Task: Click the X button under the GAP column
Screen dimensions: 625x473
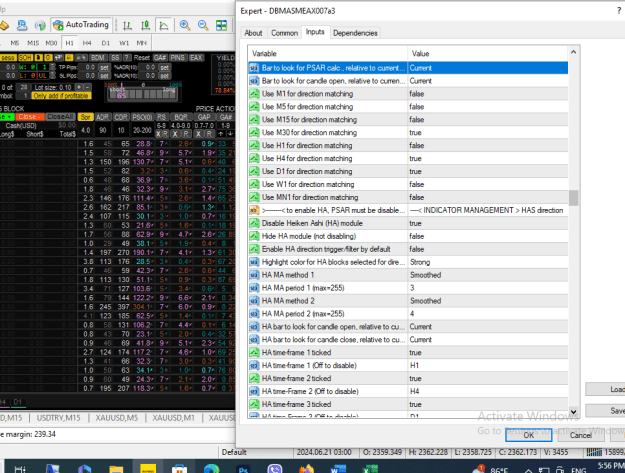Action: [198, 134]
